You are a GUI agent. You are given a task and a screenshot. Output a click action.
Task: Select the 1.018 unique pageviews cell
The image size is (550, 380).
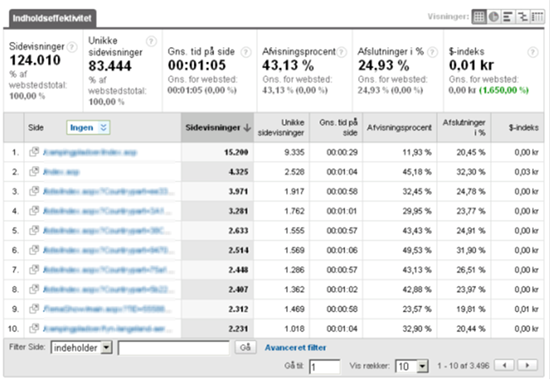[x=294, y=329]
